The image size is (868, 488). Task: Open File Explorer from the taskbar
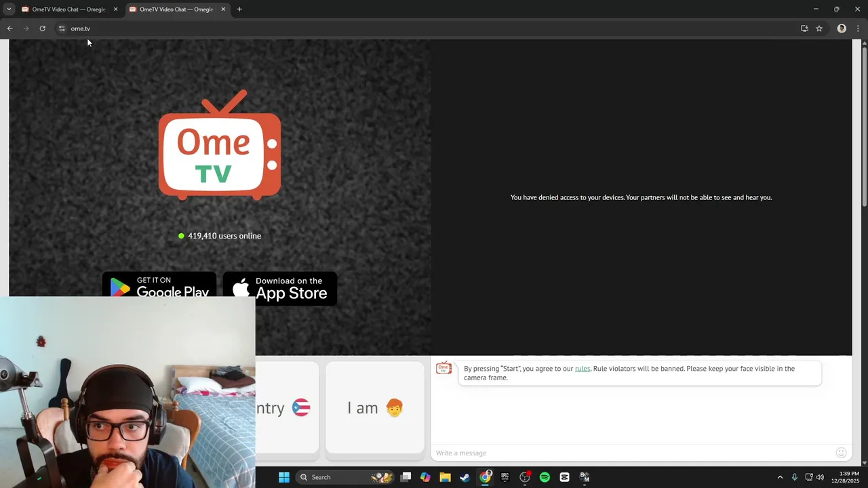(x=445, y=477)
